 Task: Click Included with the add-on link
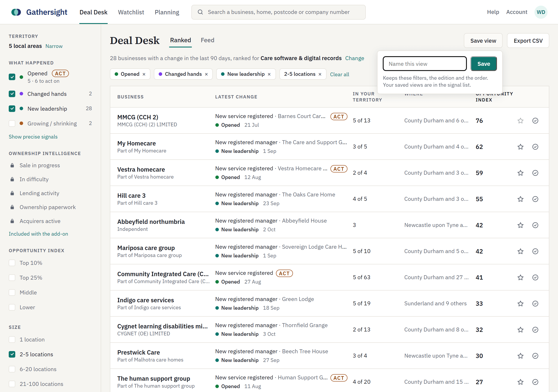pyautogui.click(x=38, y=234)
